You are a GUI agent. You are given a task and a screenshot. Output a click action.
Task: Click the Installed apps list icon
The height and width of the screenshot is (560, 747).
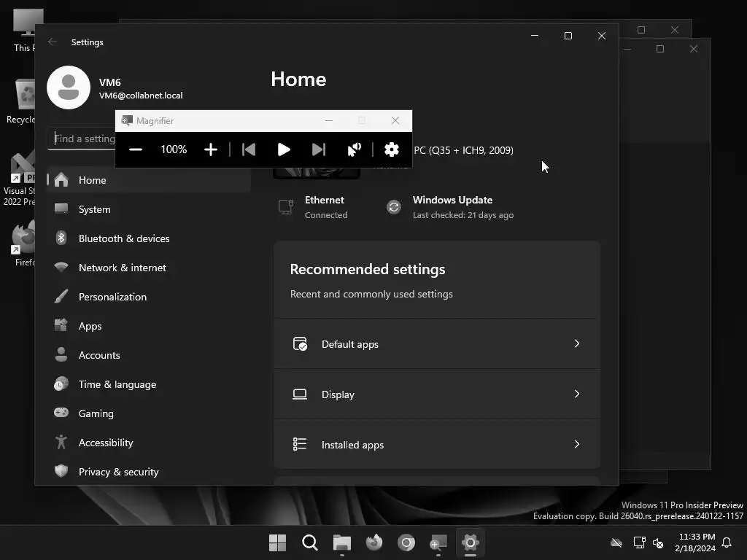coord(300,444)
